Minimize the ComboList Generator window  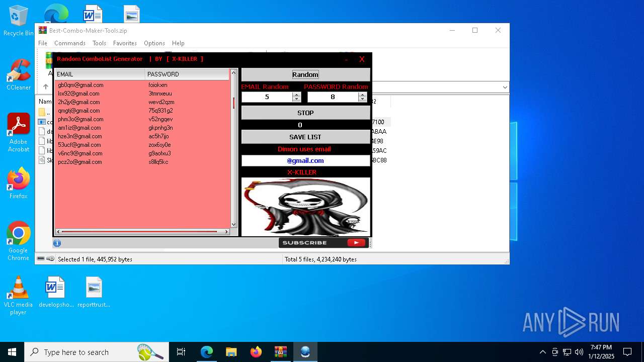pos(346,59)
